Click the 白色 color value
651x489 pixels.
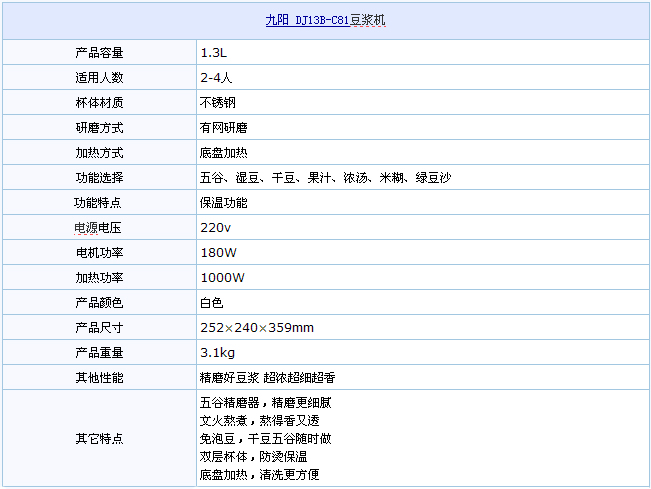tap(212, 303)
